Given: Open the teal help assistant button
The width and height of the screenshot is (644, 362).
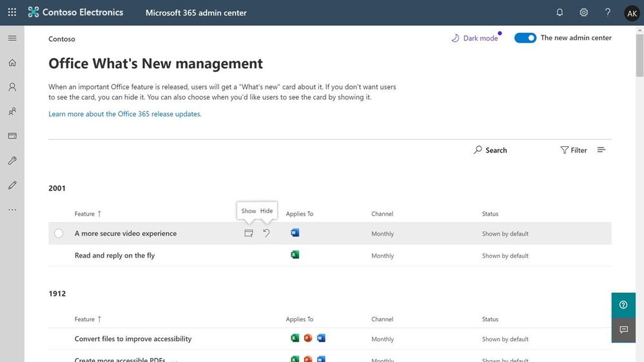Looking at the screenshot, I should [623, 305].
